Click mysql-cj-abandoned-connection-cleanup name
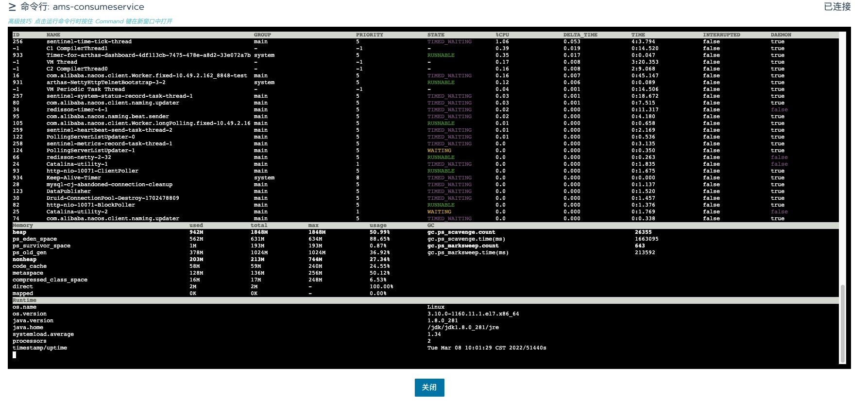Screen dimensions: 868x402 pos(109,185)
